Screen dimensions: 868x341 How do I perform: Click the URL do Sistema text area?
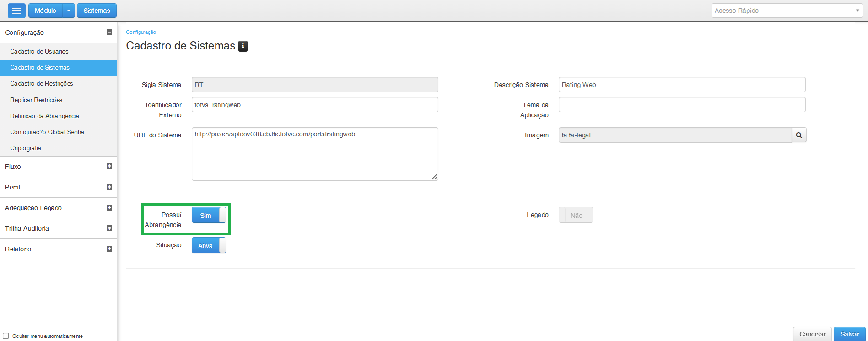[x=315, y=154]
